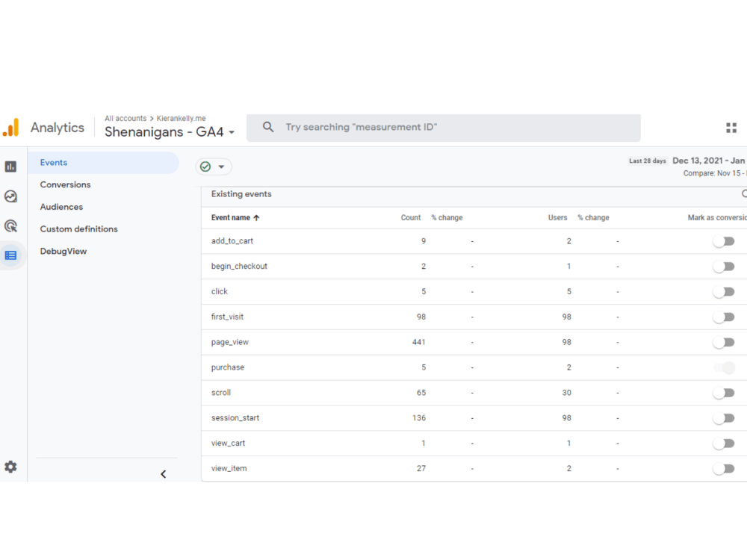747x560 pixels.
Task: Open Admin settings gear icon
Action: coord(10,467)
